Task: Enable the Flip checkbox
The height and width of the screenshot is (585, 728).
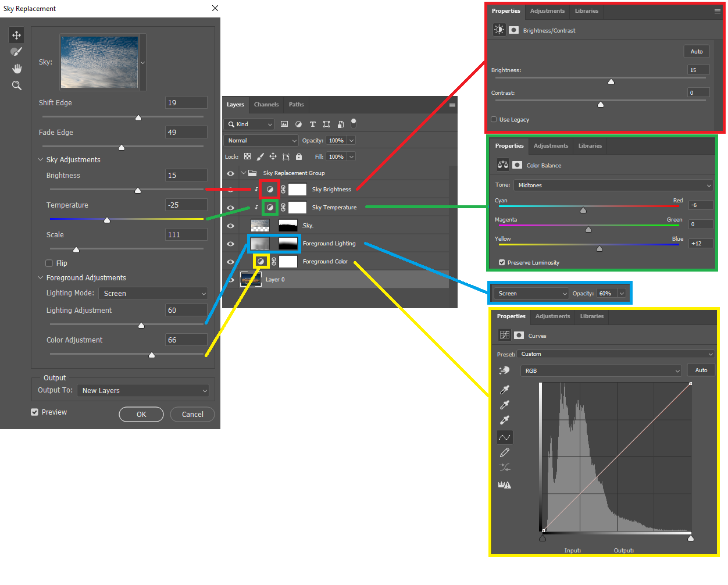Action: click(49, 263)
